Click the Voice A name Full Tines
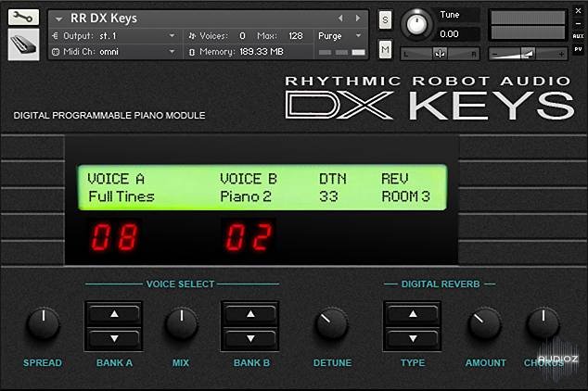 pyautogui.click(x=121, y=196)
